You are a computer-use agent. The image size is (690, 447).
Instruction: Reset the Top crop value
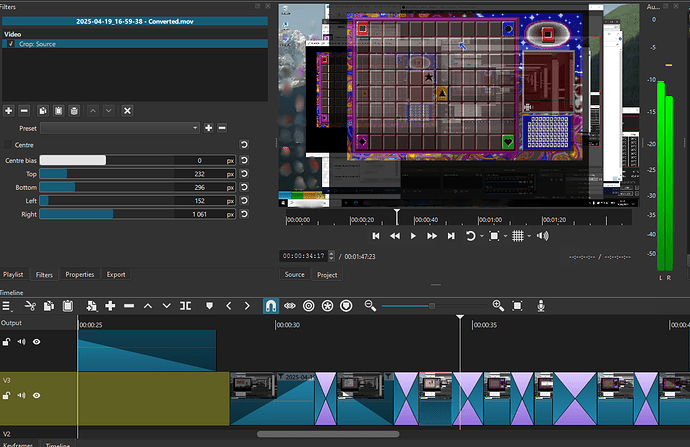pyautogui.click(x=244, y=174)
